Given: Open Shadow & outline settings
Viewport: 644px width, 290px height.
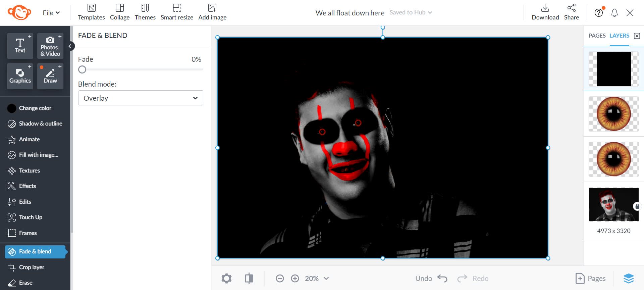Looking at the screenshot, I should click(35, 124).
